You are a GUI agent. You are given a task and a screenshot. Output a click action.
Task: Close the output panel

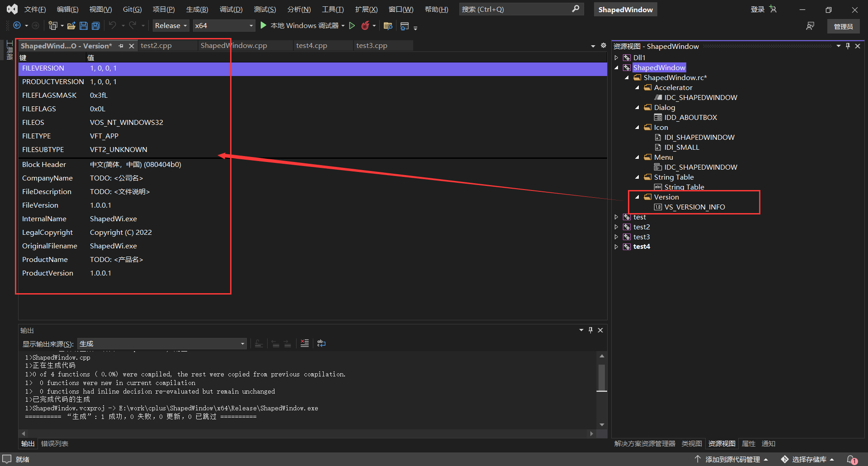pyautogui.click(x=600, y=330)
